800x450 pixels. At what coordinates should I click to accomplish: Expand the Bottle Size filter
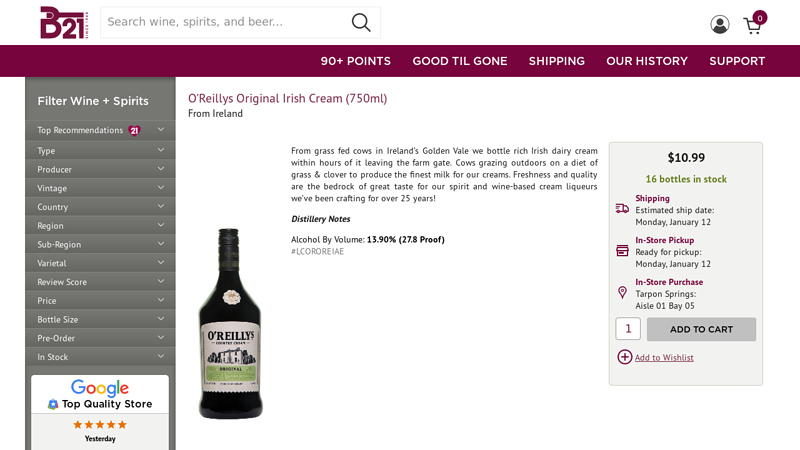tap(100, 319)
